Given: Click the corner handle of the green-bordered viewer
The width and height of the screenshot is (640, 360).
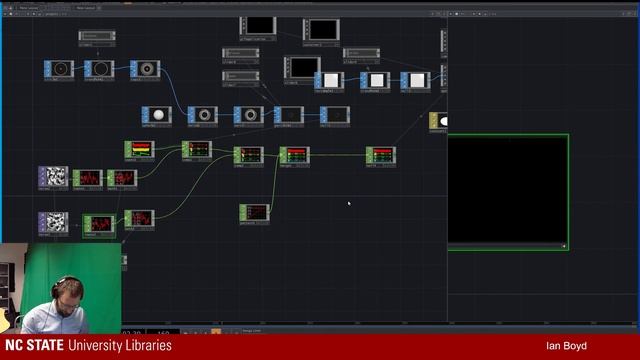Looking at the screenshot, I should tap(564, 246).
